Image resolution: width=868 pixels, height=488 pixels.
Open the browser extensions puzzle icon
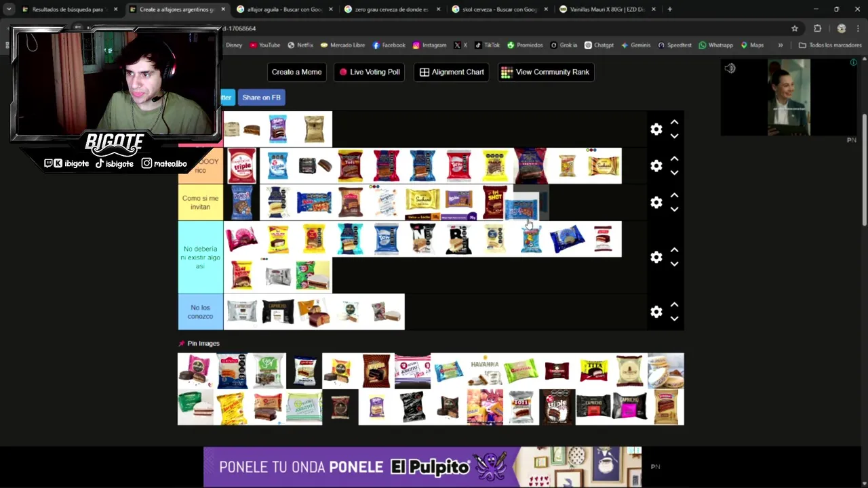tap(817, 28)
